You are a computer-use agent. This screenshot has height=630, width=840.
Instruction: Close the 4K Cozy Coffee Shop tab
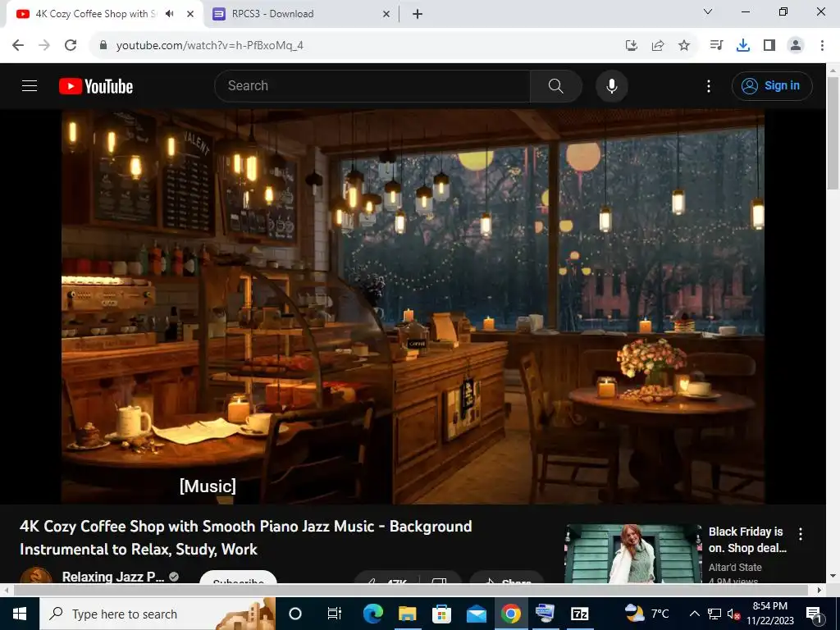click(190, 14)
